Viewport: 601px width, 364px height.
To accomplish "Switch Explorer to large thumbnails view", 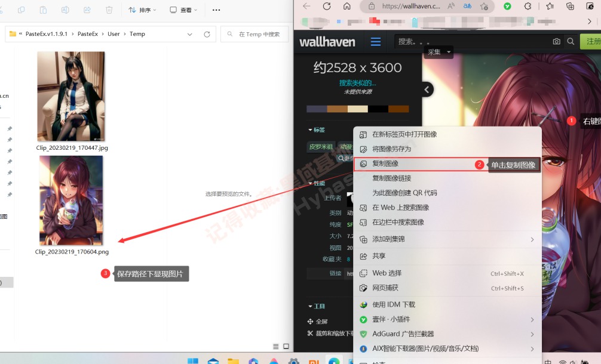I will pyautogui.click(x=286, y=346).
